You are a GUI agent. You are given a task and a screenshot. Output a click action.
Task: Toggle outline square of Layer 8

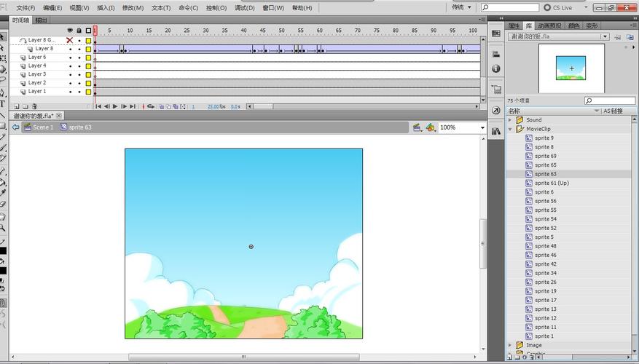tap(88, 49)
